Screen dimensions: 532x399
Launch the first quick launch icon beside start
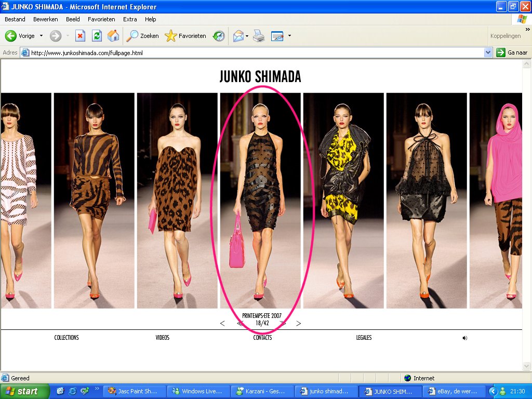point(60,391)
